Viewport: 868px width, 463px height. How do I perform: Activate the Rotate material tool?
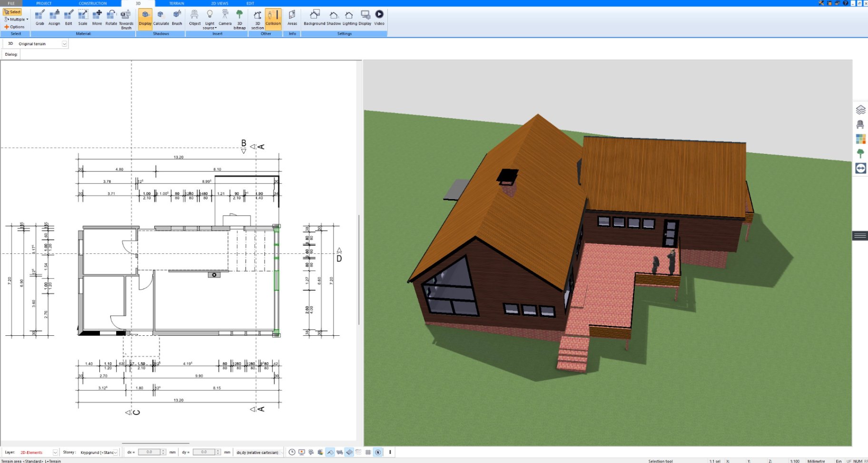[x=111, y=18]
